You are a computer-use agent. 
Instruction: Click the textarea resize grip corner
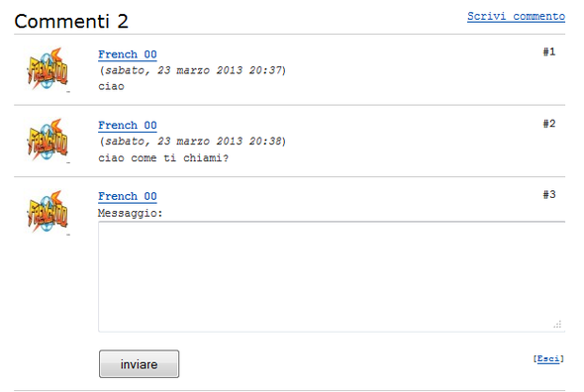pyautogui.click(x=557, y=324)
